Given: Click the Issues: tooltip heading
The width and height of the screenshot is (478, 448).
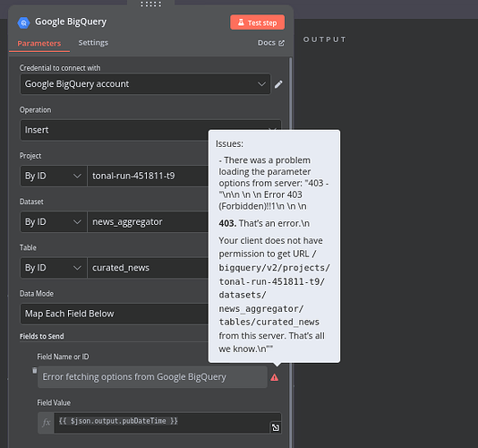Looking at the screenshot, I should click(x=229, y=143).
